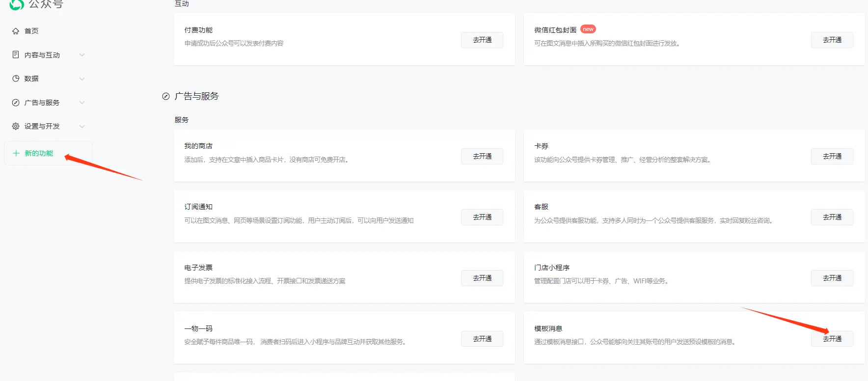The image size is (868, 381).
Task: Click the home icon beside 首页
Action: [x=16, y=31]
